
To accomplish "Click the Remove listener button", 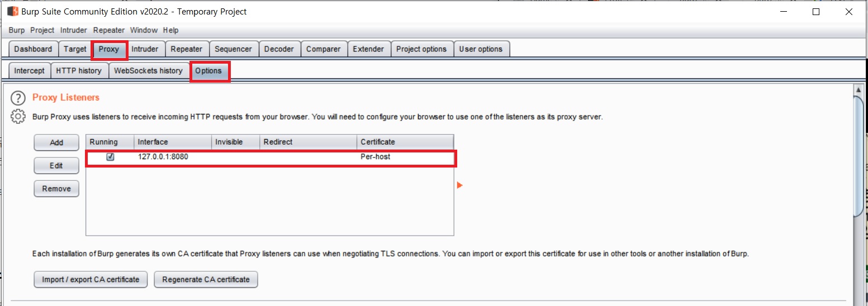I will click(x=56, y=189).
